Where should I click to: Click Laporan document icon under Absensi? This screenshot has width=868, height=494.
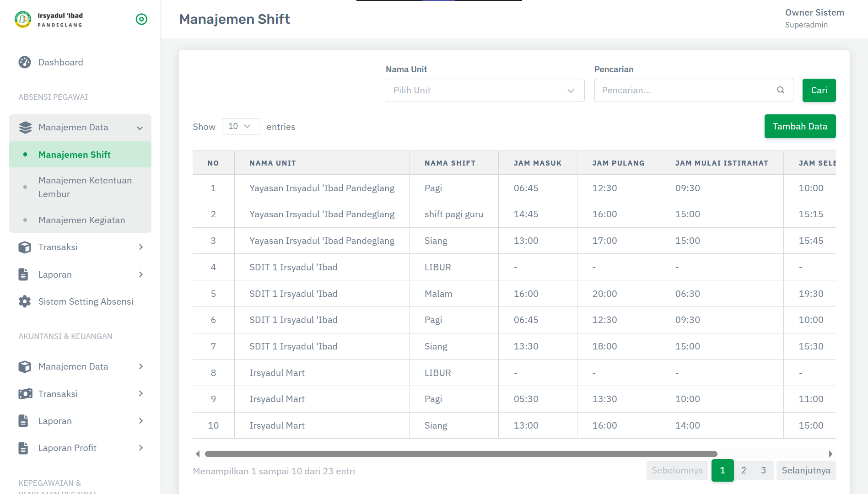(x=23, y=274)
